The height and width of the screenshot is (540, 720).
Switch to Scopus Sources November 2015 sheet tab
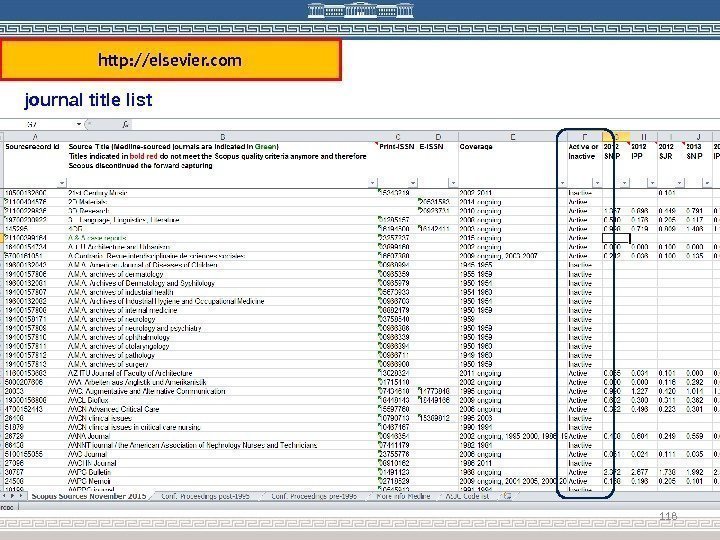pyautogui.click(x=89, y=496)
